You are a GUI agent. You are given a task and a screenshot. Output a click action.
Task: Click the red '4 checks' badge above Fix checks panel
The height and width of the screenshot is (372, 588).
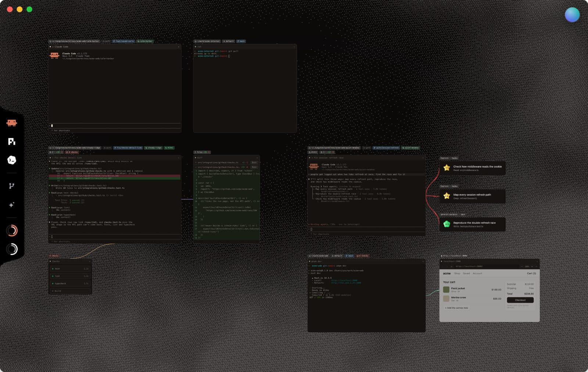point(72,152)
